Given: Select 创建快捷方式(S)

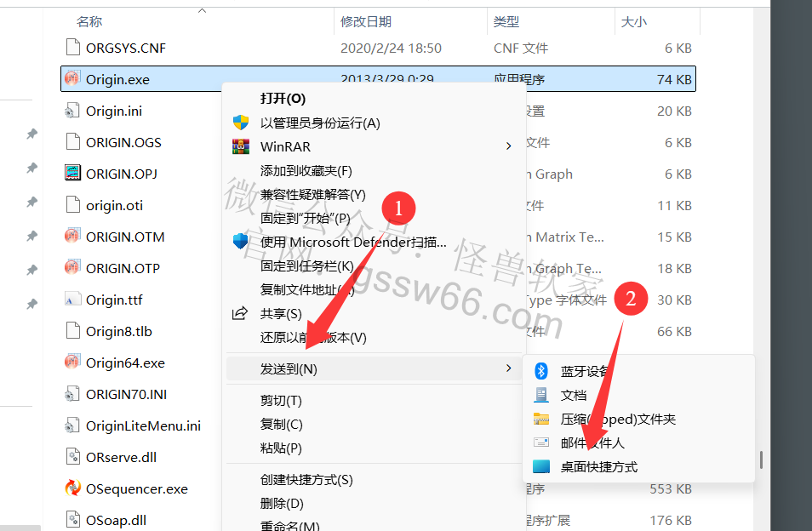Looking at the screenshot, I should 306,480.
